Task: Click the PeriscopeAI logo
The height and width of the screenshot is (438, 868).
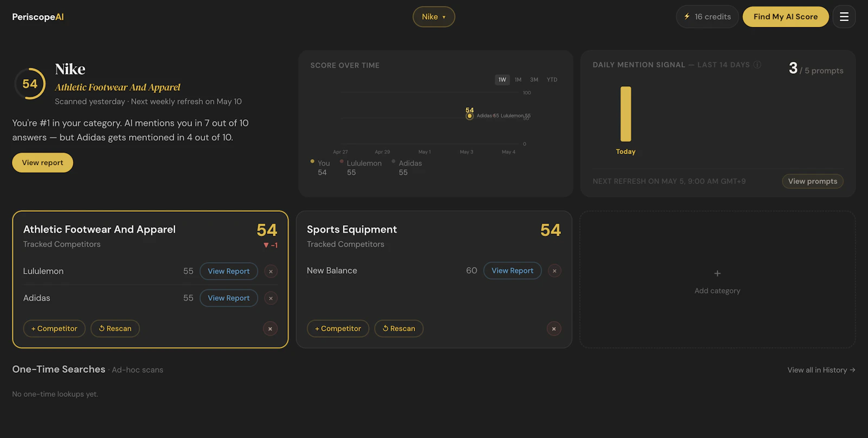Action: (x=38, y=17)
